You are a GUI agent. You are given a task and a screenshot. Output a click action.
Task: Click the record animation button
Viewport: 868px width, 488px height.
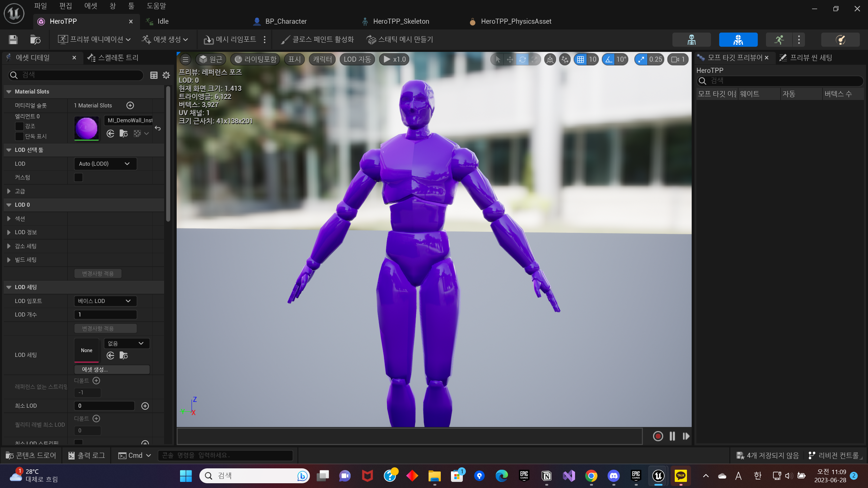pos(658,436)
